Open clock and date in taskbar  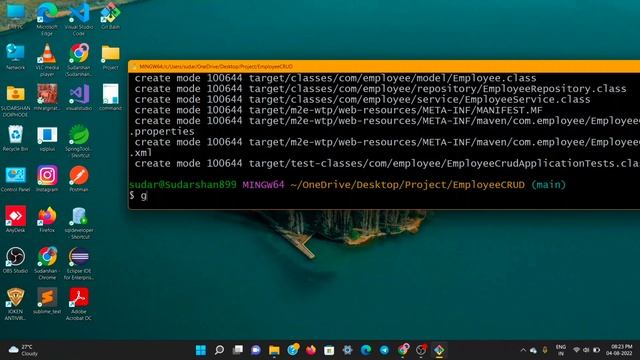click(x=619, y=350)
